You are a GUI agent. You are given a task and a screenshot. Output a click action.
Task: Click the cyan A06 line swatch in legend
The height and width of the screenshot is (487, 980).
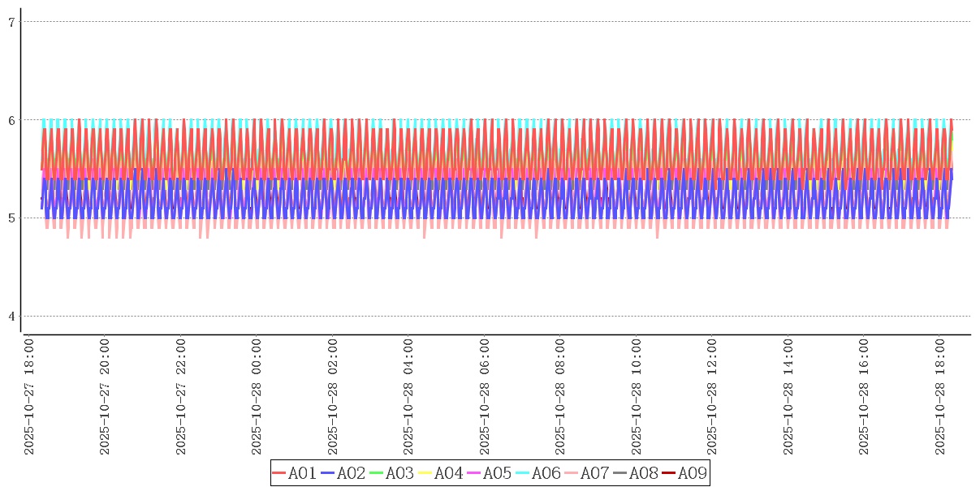click(x=523, y=473)
